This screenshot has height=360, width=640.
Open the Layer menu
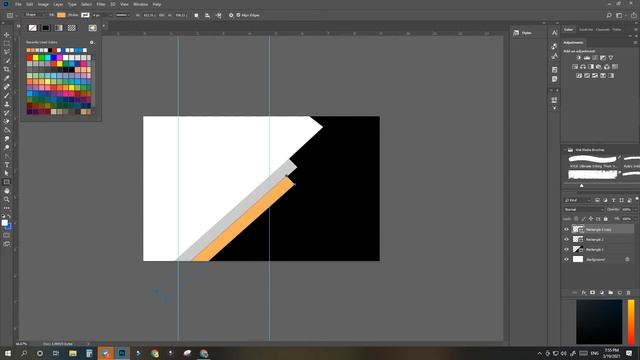click(x=58, y=4)
